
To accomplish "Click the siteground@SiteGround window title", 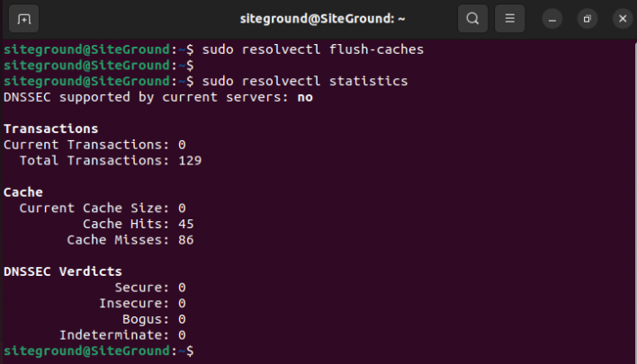I will 322,19.
